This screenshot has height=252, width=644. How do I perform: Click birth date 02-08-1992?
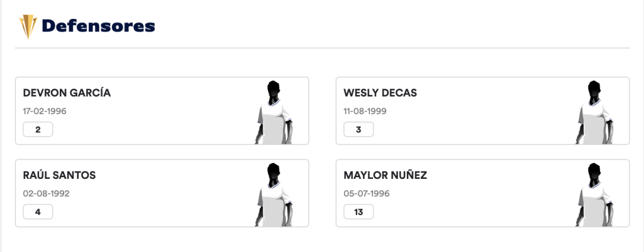point(46,193)
